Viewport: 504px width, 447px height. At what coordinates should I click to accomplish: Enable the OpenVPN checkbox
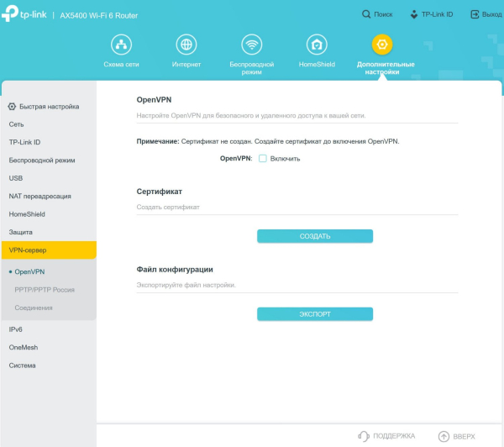(x=263, y=159)
